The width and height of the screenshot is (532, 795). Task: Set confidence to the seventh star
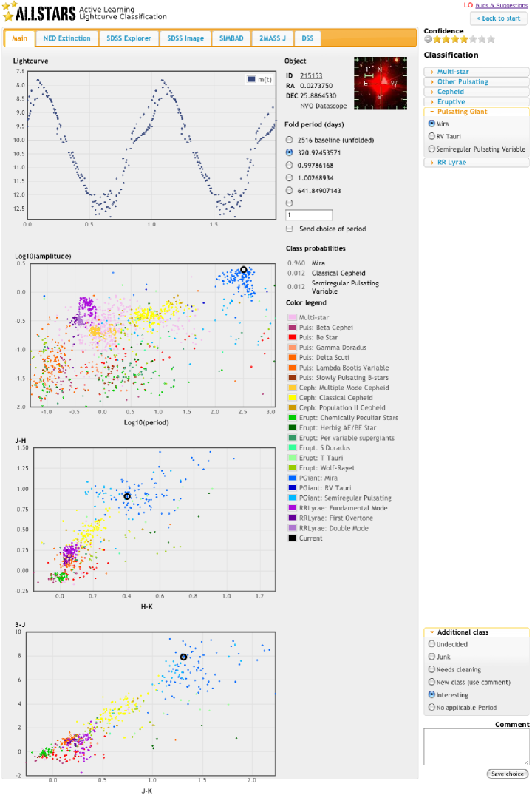[491, 40]
